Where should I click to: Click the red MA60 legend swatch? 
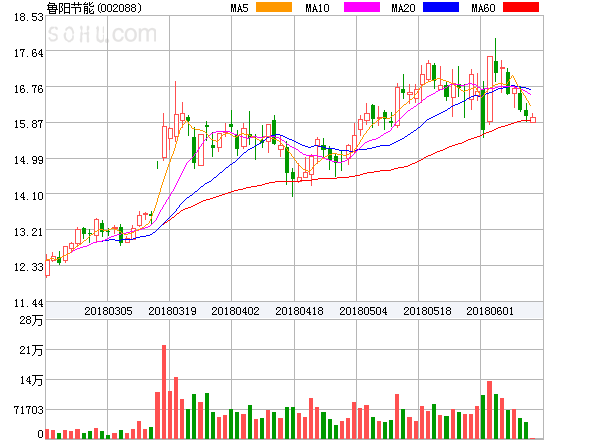(x=521, y=7)
